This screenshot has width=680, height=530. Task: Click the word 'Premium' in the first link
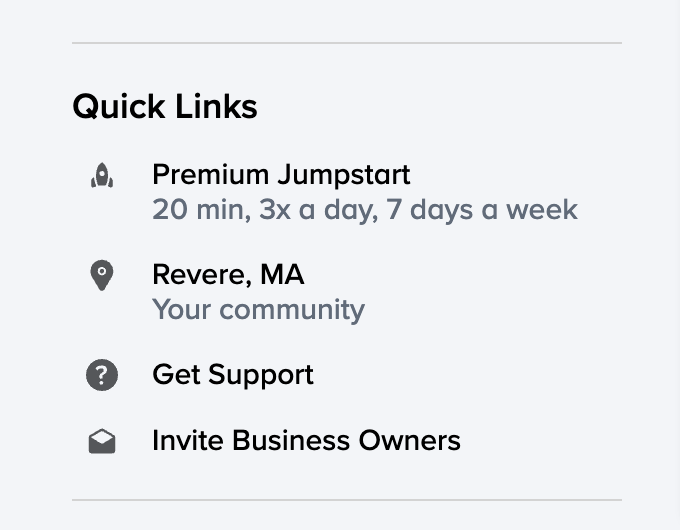click(x=209, y=175)
